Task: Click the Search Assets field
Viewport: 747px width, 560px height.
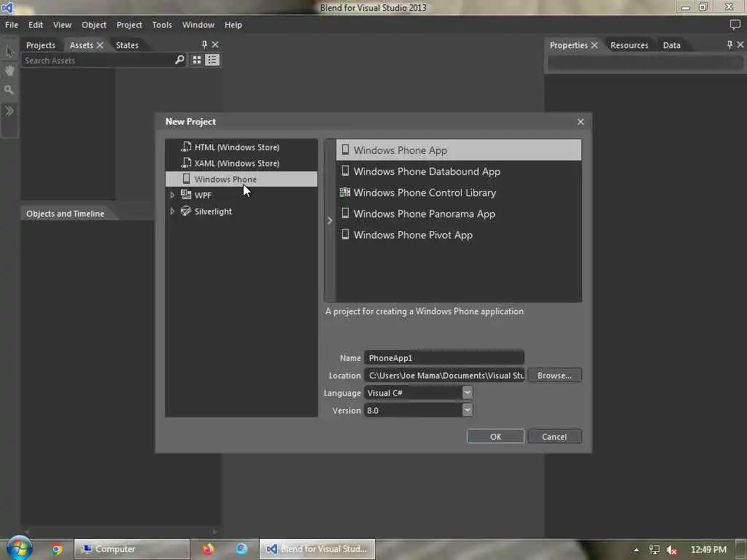Action: click(x=98, y=61)
